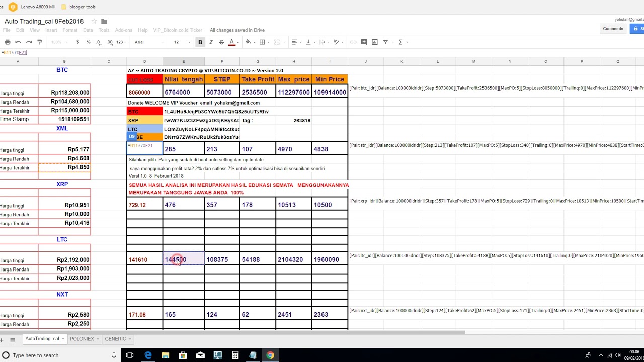Click the Print icon in toolbar
Image resolution: width=644 pixels, height=362 pixels.
click(7, 42)
